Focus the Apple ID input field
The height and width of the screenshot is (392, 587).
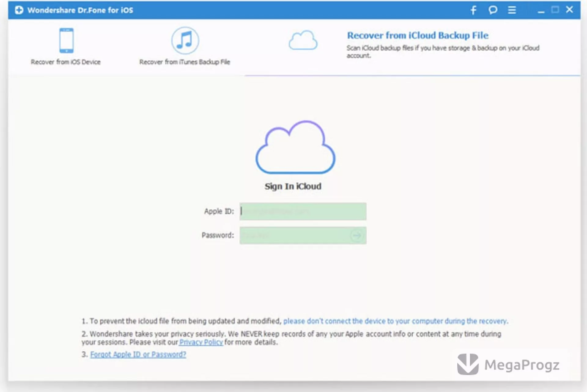pos(303,211)
